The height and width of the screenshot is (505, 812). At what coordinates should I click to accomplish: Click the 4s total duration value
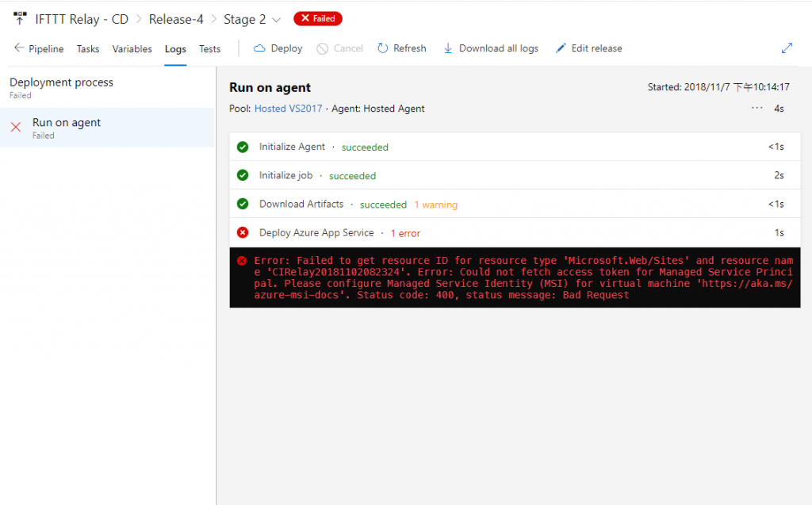tap(779, 109)
